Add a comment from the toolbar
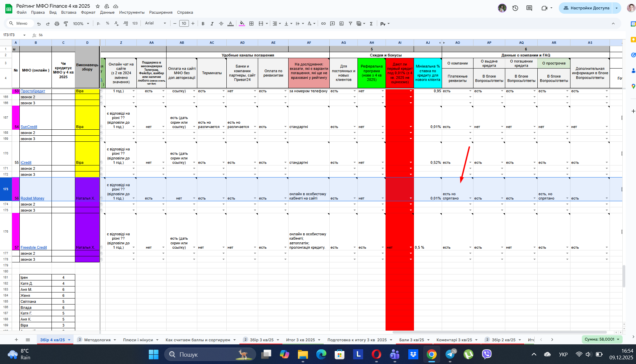 point(332,24)
